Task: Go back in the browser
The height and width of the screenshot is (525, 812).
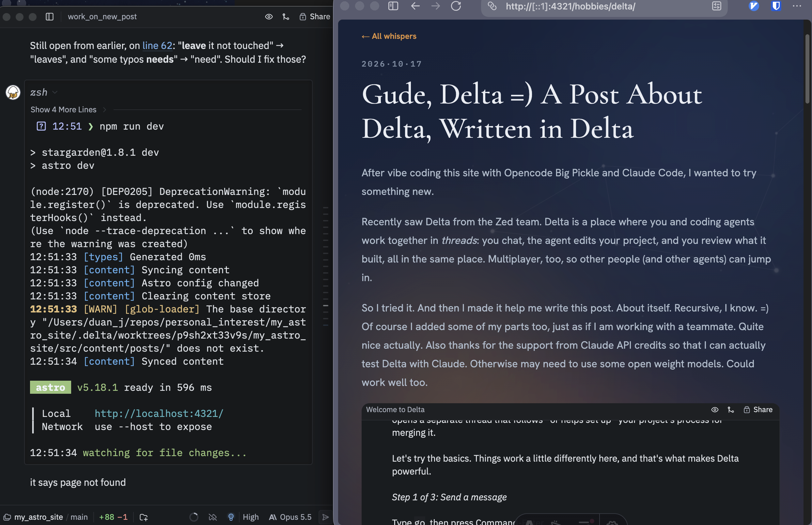Action: coord(415,6)
